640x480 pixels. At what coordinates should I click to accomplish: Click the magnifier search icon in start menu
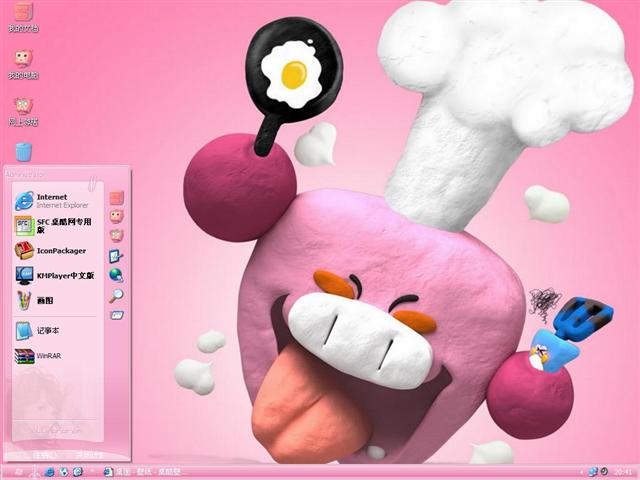tap(116, 295)
